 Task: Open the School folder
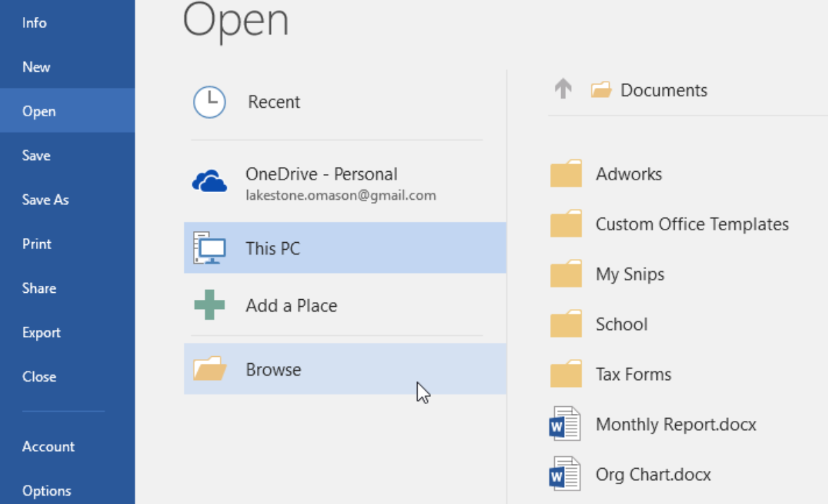tap(621, 325)
